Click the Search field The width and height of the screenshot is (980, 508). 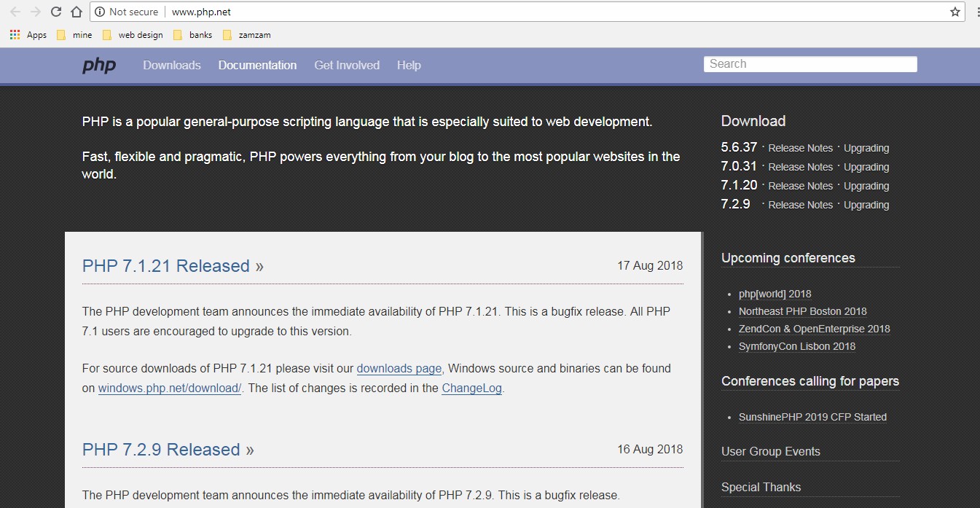[x=810, y=63]
